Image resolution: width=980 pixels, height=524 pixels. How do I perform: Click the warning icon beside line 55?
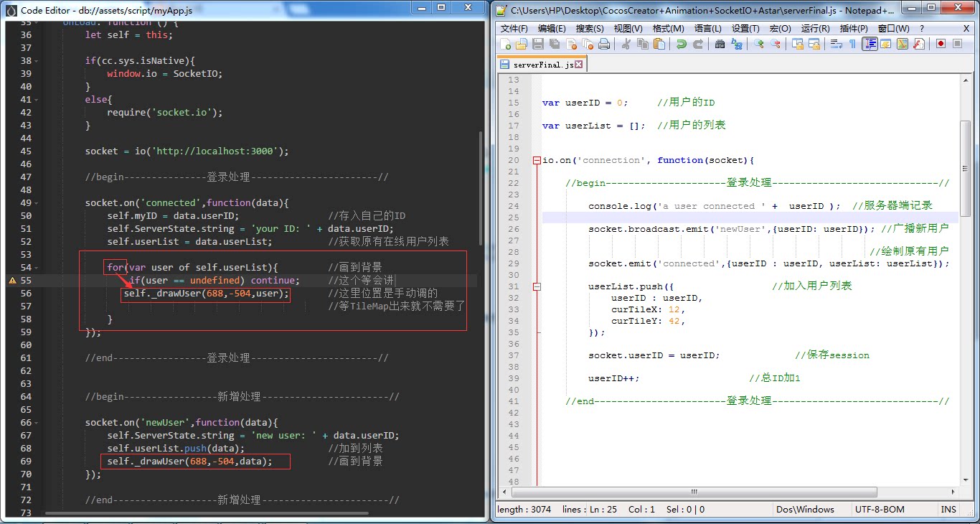(11, 280)
